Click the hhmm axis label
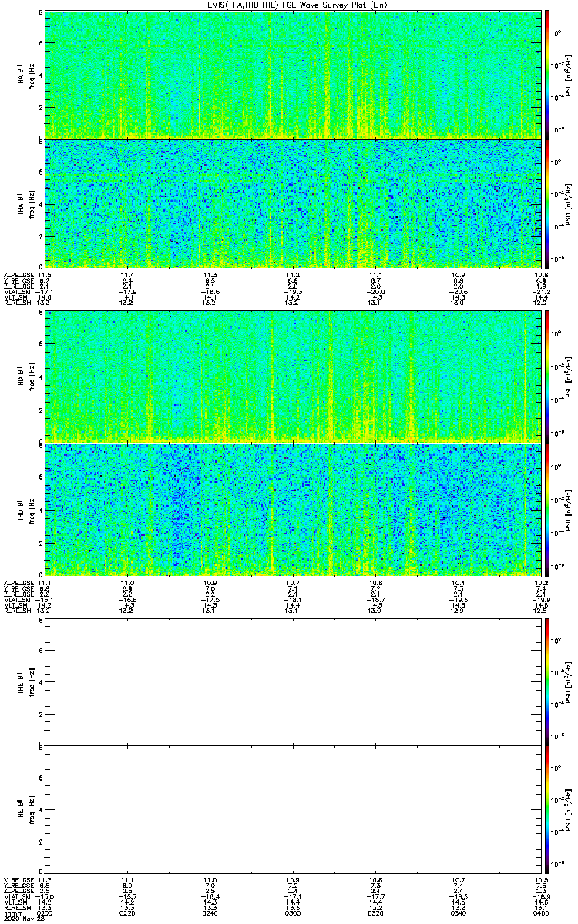The width and height of the screenshot is (578, 924). coord(12,912)
